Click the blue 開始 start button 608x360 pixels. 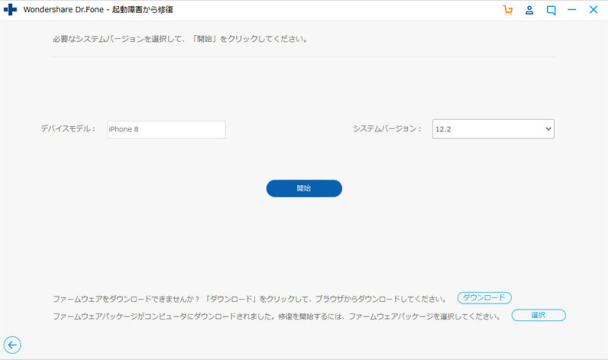tap(304, 188)
